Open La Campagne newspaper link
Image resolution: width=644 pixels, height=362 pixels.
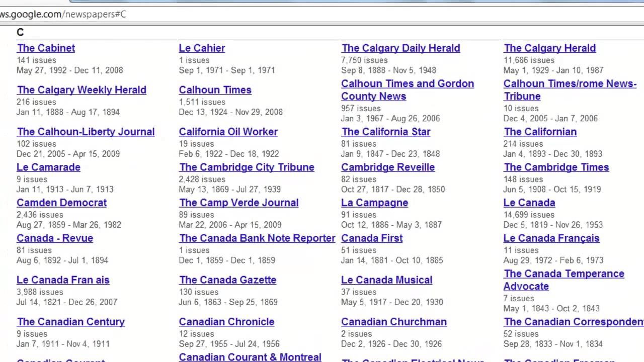click(374, 203)
